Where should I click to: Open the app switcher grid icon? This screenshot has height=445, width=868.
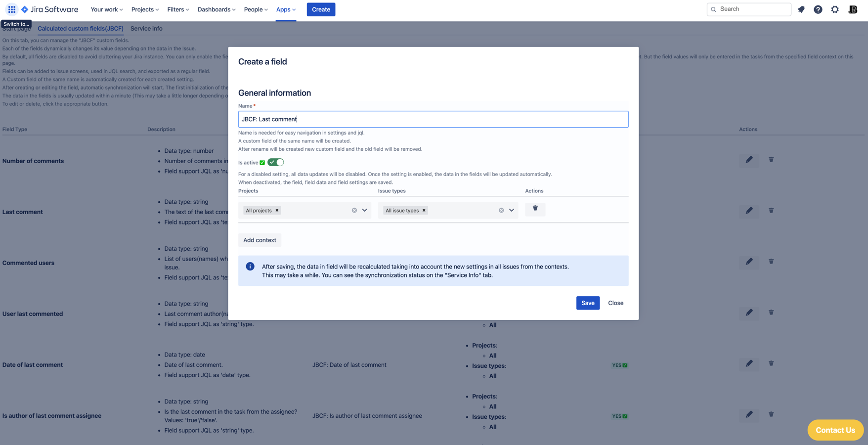11,9
